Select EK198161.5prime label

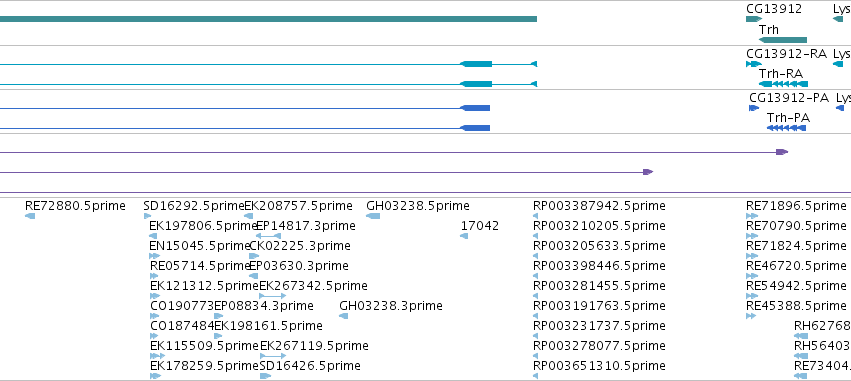[268, 326]
